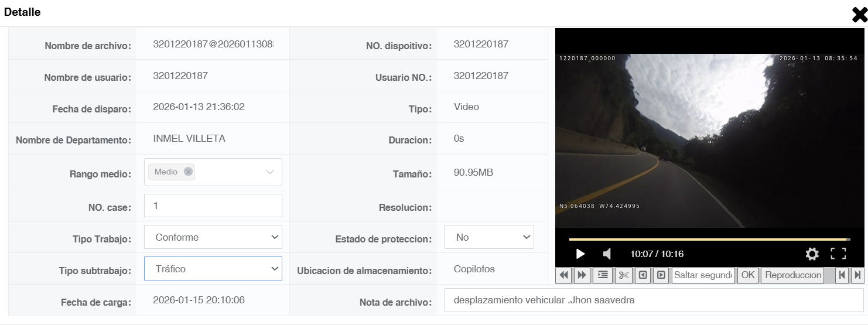
Task: Click the Fecha de disparo value 2026-01-13 21:36:02
Action: [199, 107]
